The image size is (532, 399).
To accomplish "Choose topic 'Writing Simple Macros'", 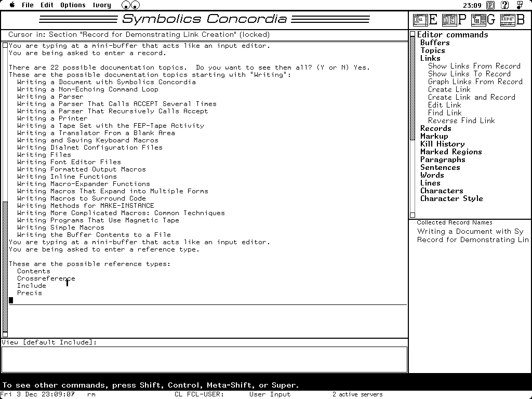I will coord(61,228).
